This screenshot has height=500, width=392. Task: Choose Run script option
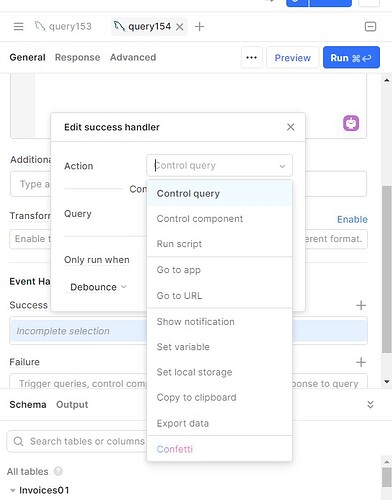click(x=219, y=244)
